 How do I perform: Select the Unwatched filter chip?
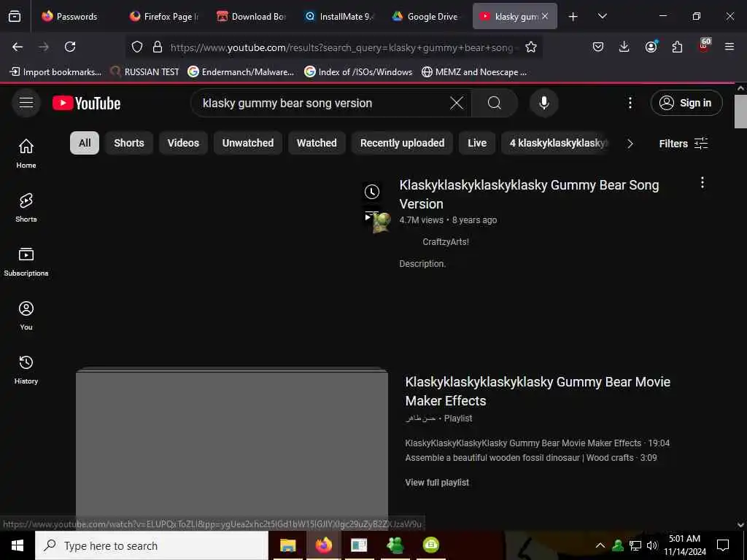click(x=248, y=143)
